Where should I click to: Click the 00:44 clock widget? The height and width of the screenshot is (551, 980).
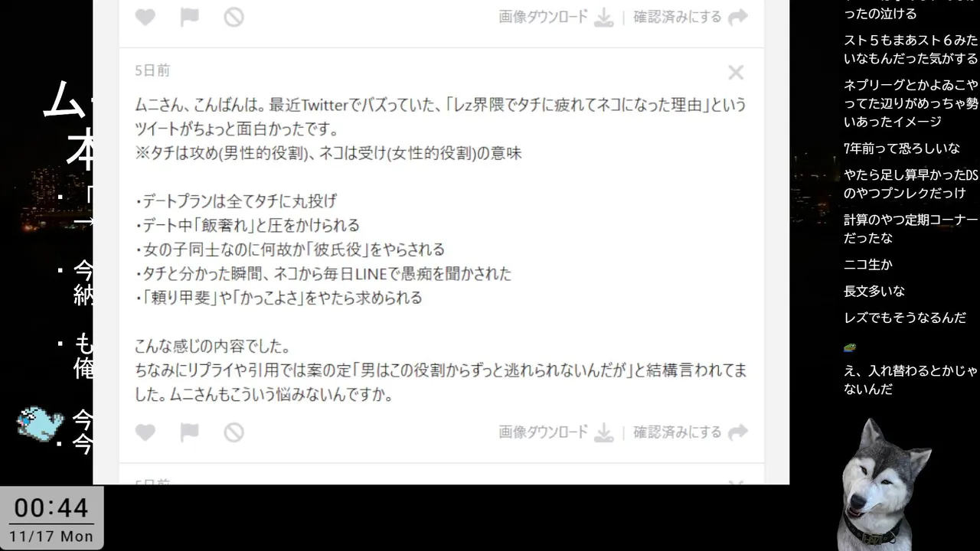click(51, 518)
